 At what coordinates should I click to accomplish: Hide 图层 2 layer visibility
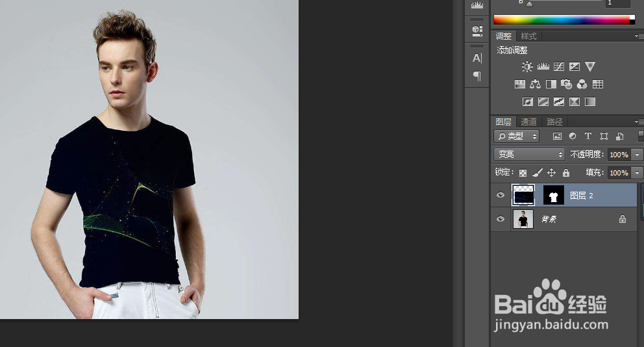click(501, 195)
